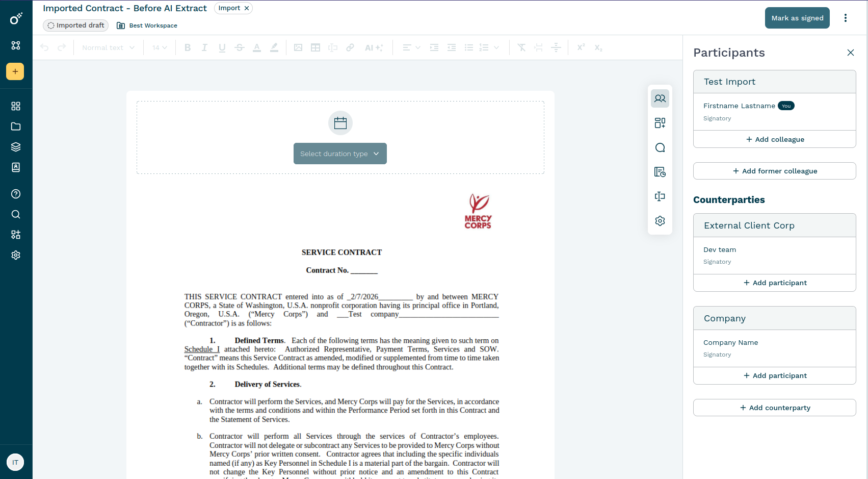Toggle strikethrough formatting
This screenshot has height=479, width=868.
(240, 47)
